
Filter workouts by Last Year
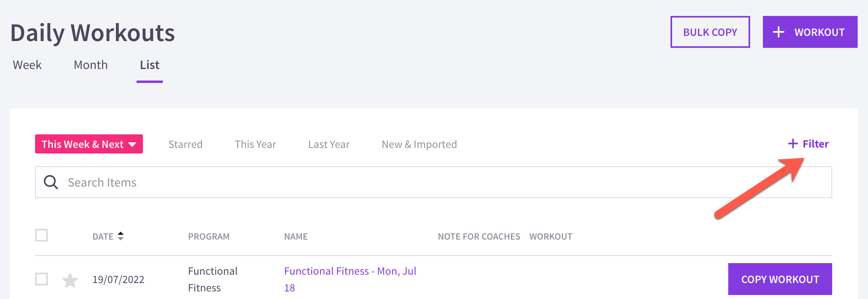coord(329,144)
